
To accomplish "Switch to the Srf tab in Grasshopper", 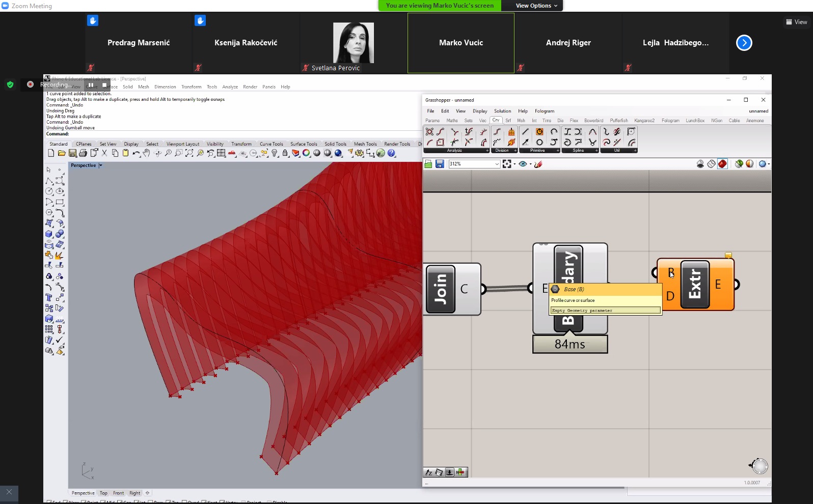I will click(x=508, y=121).
